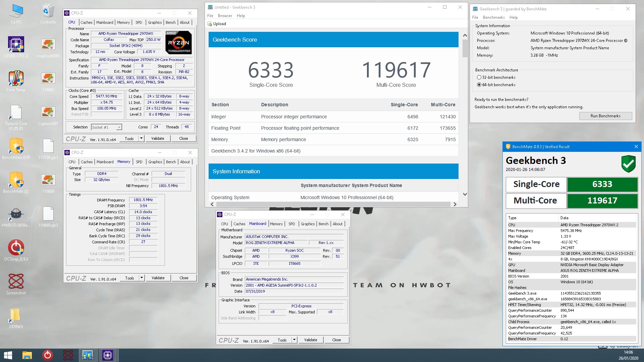
Task: Click the taskbar clock showing 14:06
Action: click(628, 352)
